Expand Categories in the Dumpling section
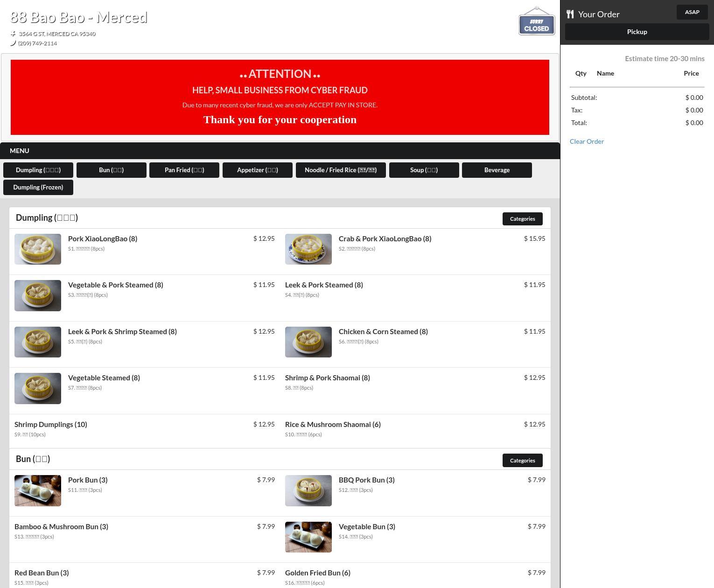The image size is (714, 588). click(x=522, y=219)
